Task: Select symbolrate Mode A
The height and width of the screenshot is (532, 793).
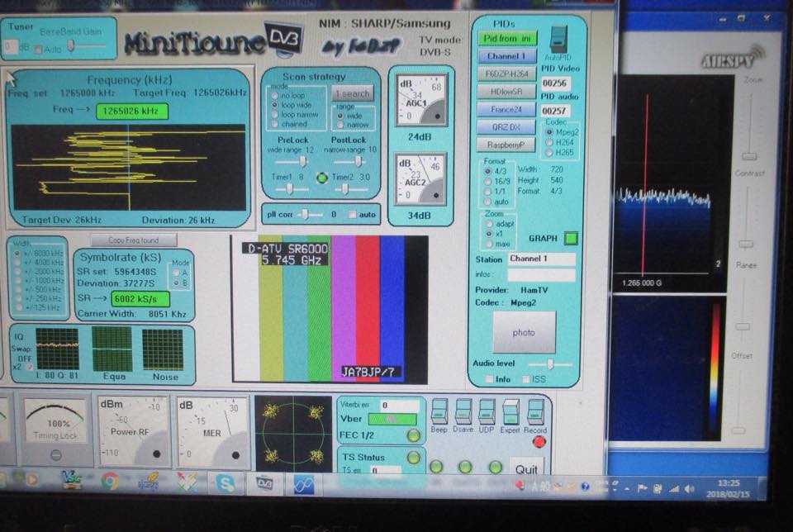Action: 177,273
